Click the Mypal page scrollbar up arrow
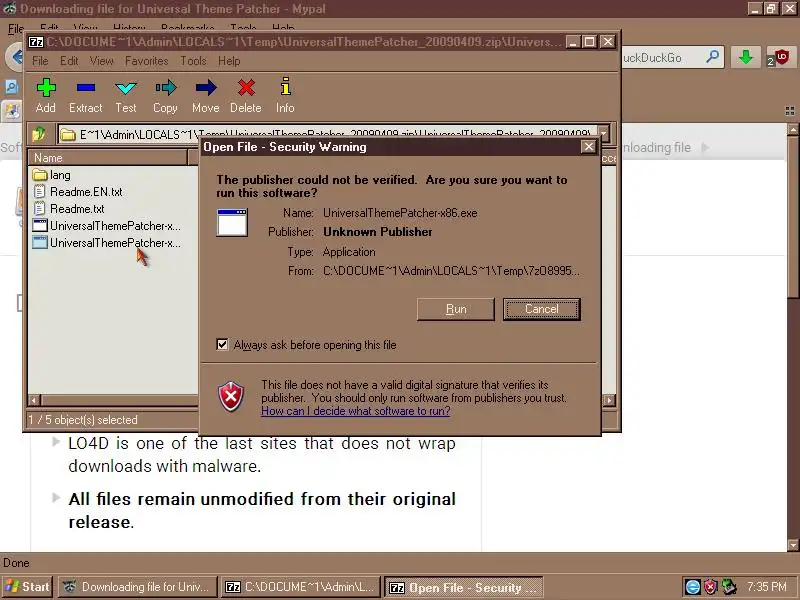Screen dimensions: 800x600 point(793,128)
